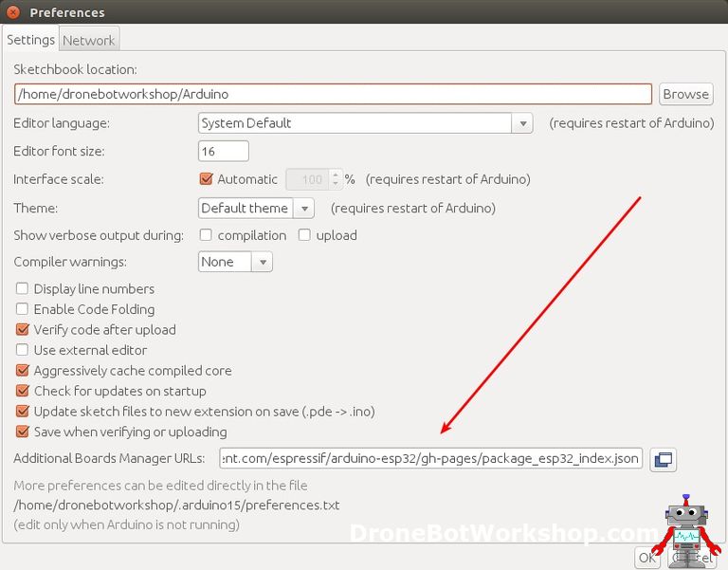Toggle Save when verifying or uploading
728x570 pixels.
pyautogui.click(x=23, y=432)
